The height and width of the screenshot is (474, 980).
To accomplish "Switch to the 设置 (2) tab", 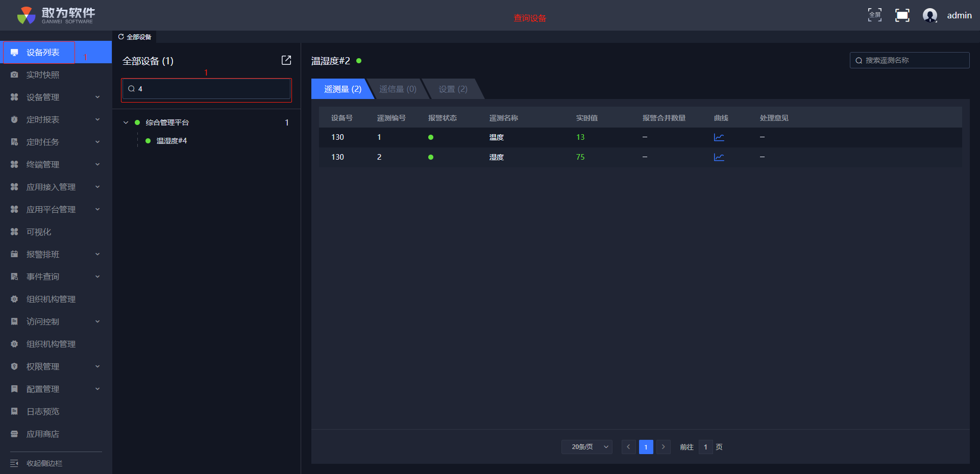I will [453, 89].
